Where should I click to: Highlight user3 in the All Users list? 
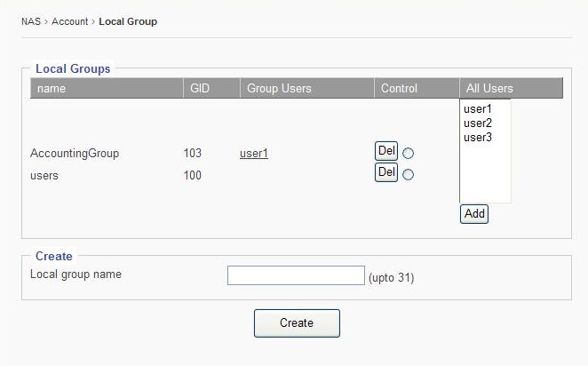click(477, 138)
